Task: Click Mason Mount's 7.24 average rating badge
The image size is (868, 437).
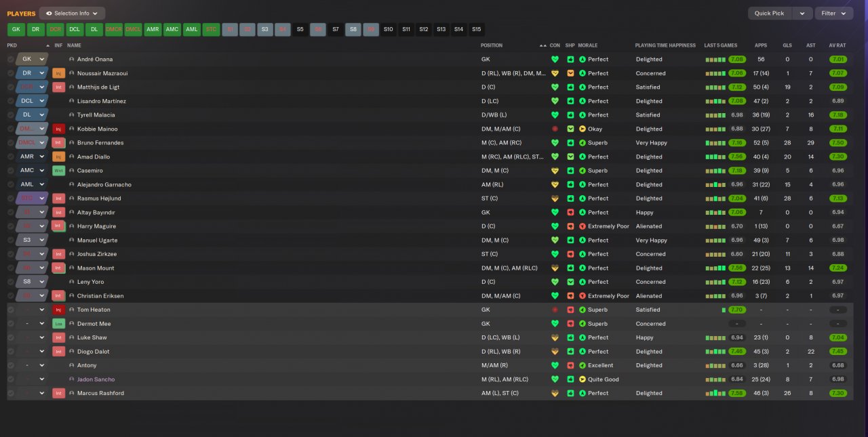Action: click(837, 268)
